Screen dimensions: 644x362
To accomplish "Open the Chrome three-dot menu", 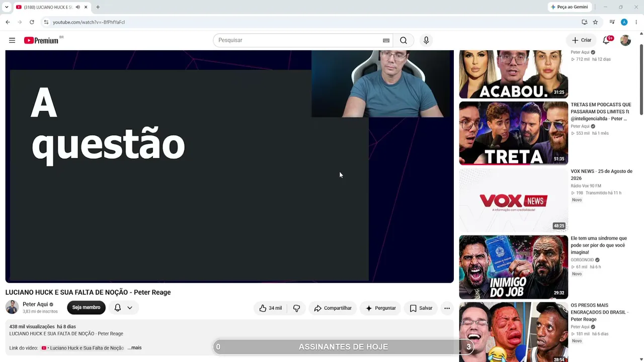I will tap(636, 22).
